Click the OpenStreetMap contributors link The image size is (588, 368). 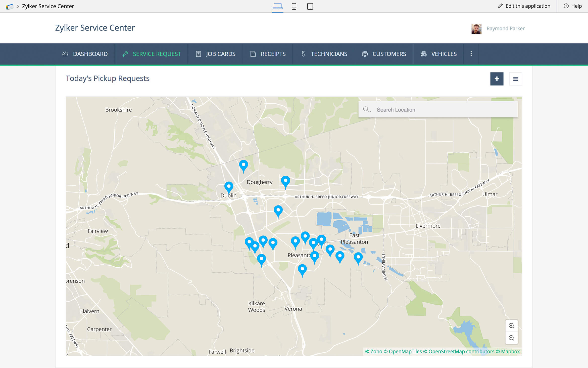[x=461, y=351]
